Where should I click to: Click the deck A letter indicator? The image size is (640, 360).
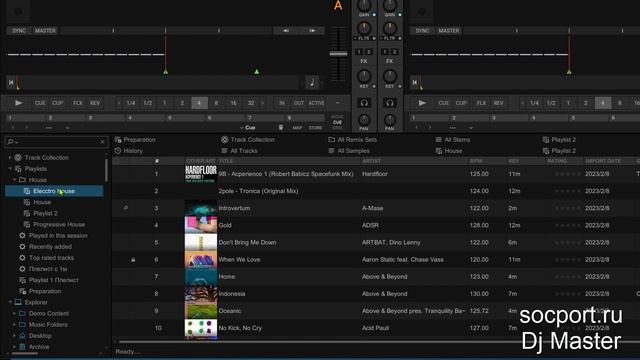(338, 5)
